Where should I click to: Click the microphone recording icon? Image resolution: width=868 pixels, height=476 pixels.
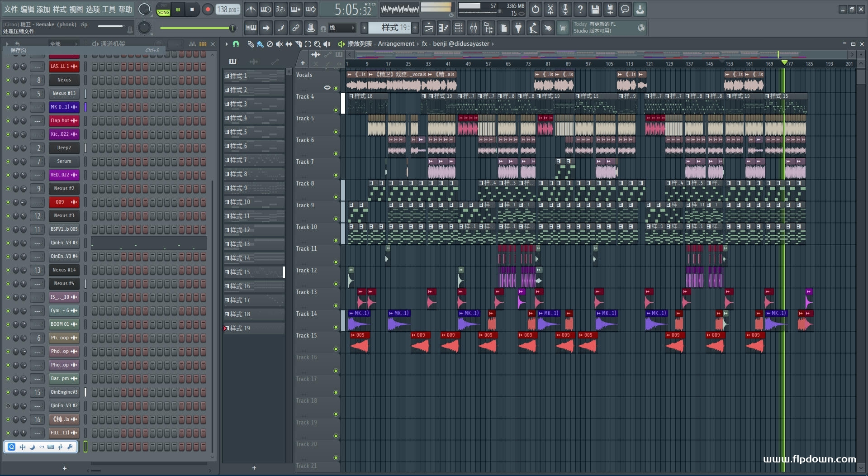coord(565,9)
